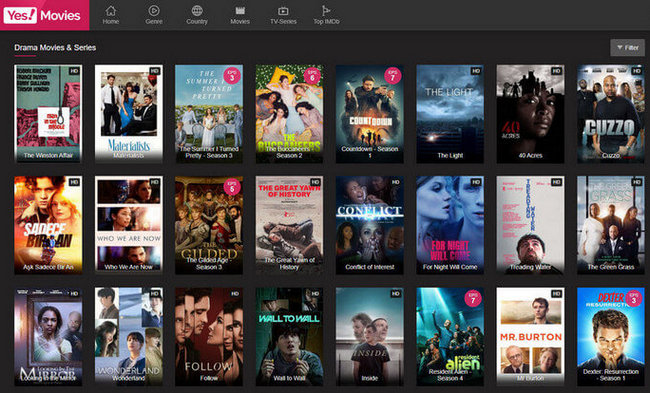Open the Inside movie poster
Image resolution: width=650 pixels, height=393 pixels.
370,337
